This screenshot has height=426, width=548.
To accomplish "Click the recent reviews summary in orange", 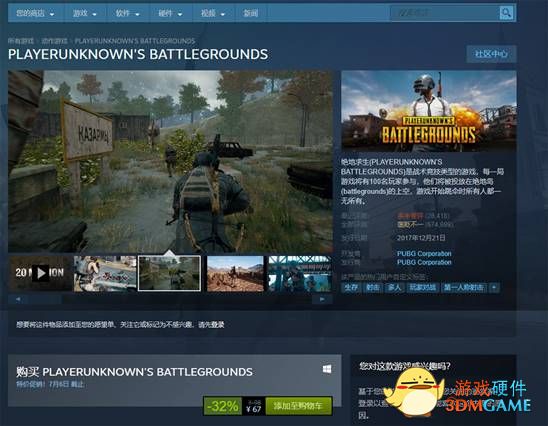I will 410,216.
